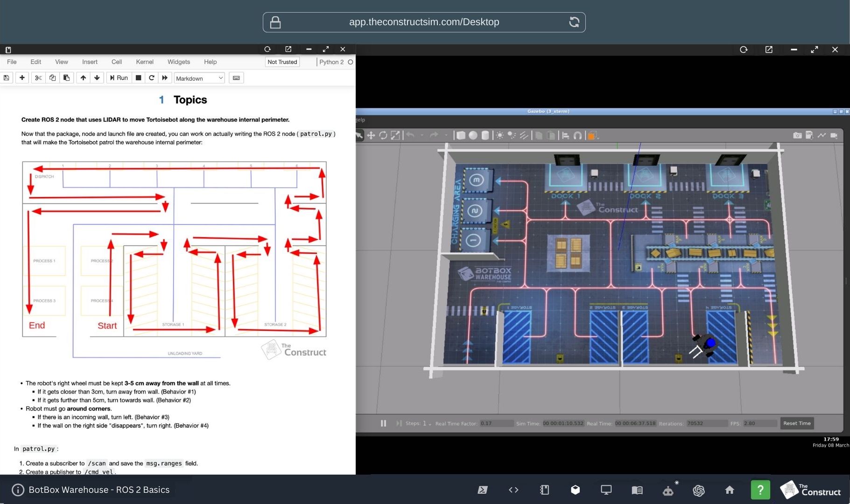Viewport: 850px width, 504px height.
Task: Click Gazebo's redo arrow
Action: coord(434,135)
